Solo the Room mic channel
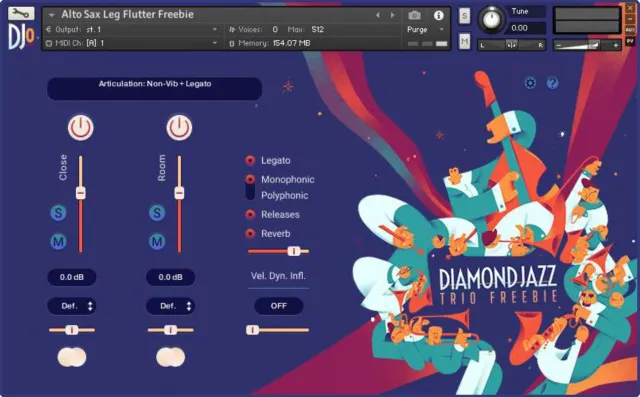This screenshot has width=640, height=397. 157,213
